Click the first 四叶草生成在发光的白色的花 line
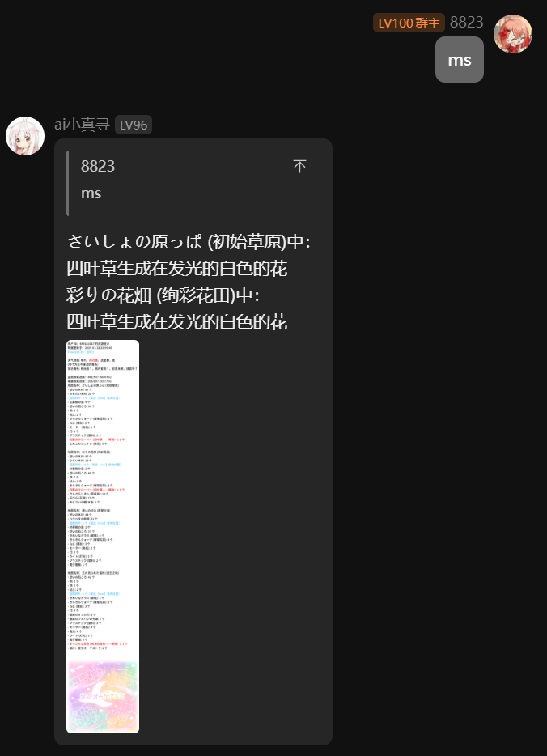This screenshot has height=756, width=547. coord(177,269)
